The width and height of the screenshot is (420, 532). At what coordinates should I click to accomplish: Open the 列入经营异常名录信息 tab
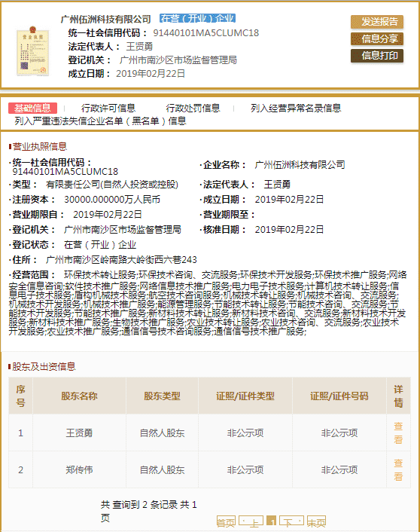click(x=296, y=109)
